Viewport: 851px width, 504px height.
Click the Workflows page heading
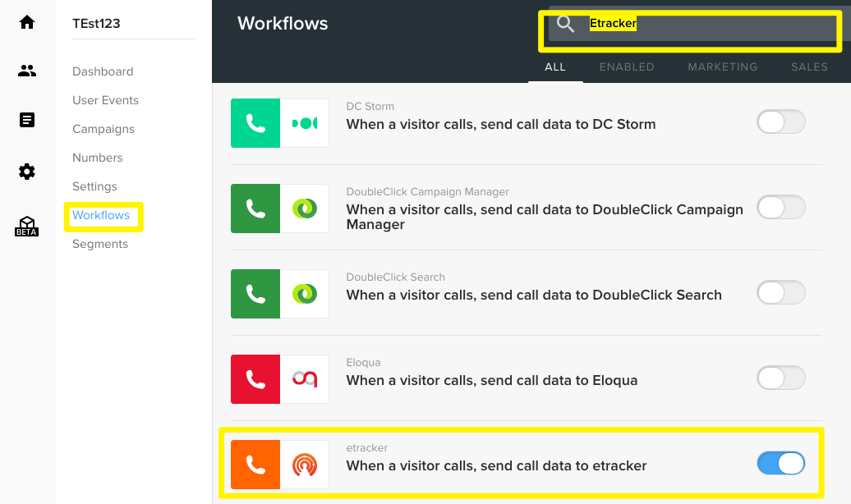283,23
